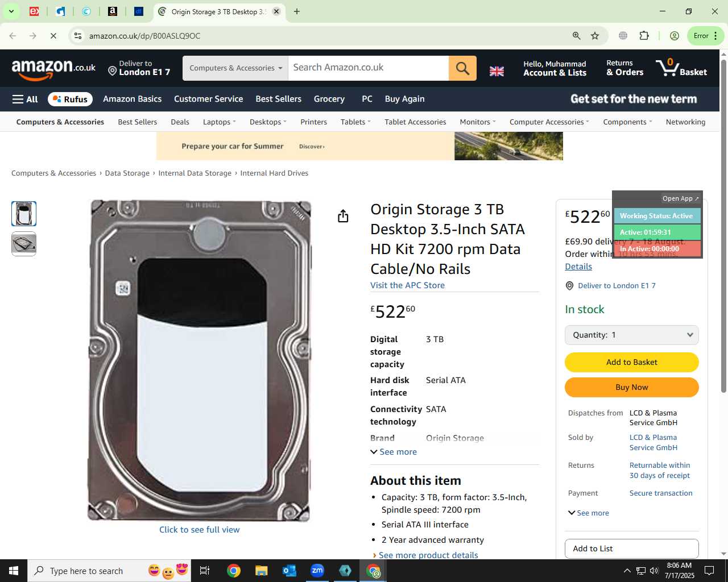Screen dimensions: 728x582
Task: Click the Type here to search box
Action: (x=108, y=571)
